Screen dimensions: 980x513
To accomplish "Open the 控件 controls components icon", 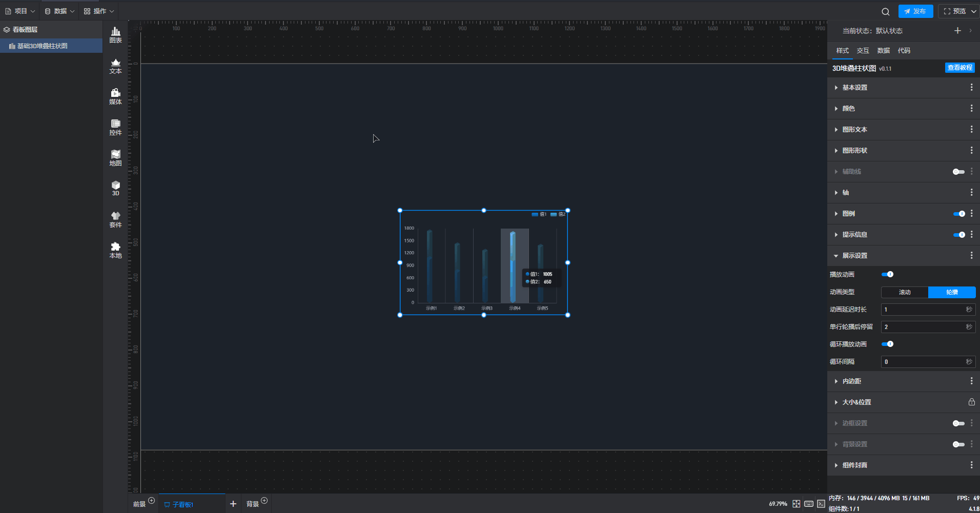I will click(x=115, y=127).
